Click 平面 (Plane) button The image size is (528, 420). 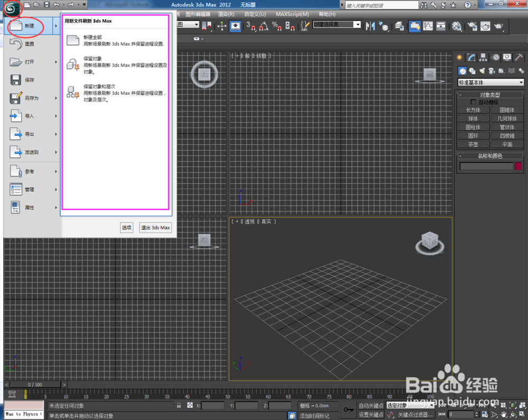pos(507,145)
